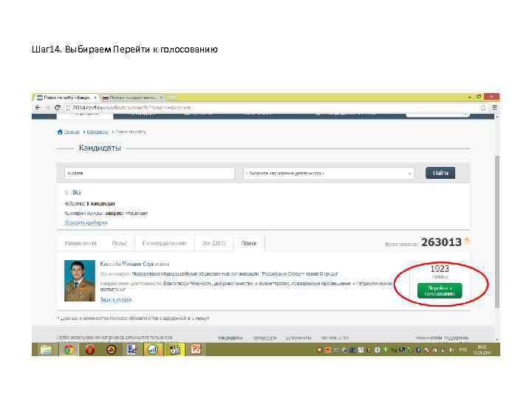Screen dimensions: 532x399
Task: Open file explorer taskbar icon
Action: point(46,349)
